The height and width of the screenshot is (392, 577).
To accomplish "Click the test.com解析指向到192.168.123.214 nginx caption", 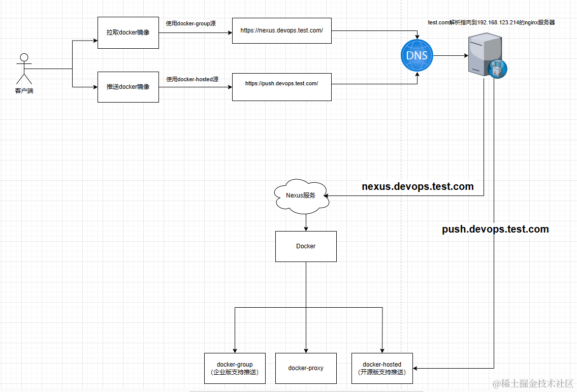I will (491, 22).
